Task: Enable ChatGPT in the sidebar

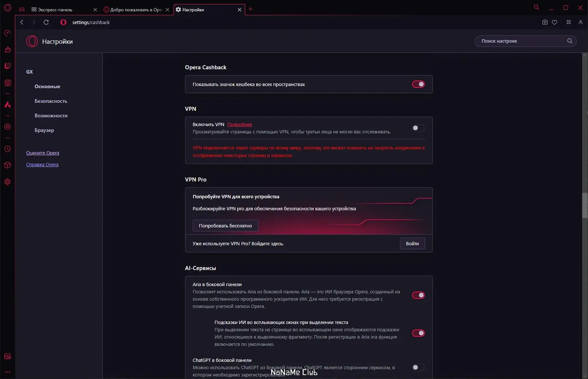Action: pos(418,367)
